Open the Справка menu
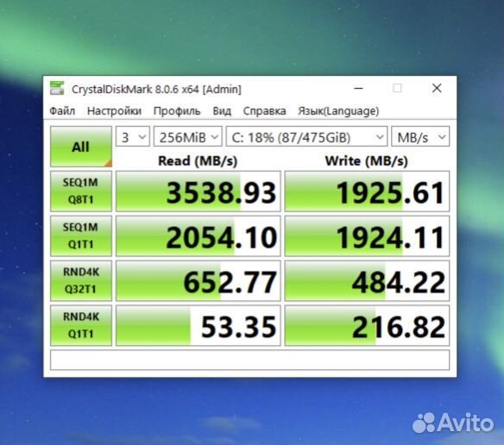Viewport: 504px width, 445px height. tap(264, 111)
